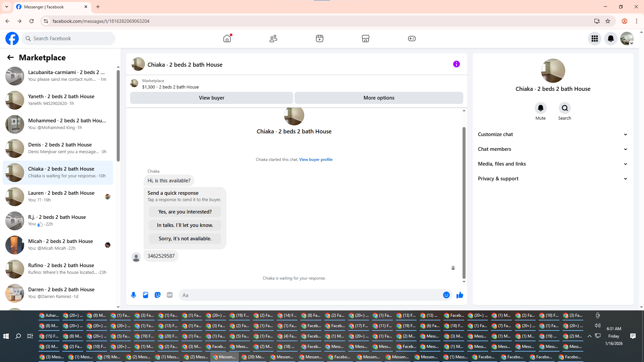This screenshot has width=644, height=362.
Task: Open the emoji picker in message box
Action: coord(446,295)
